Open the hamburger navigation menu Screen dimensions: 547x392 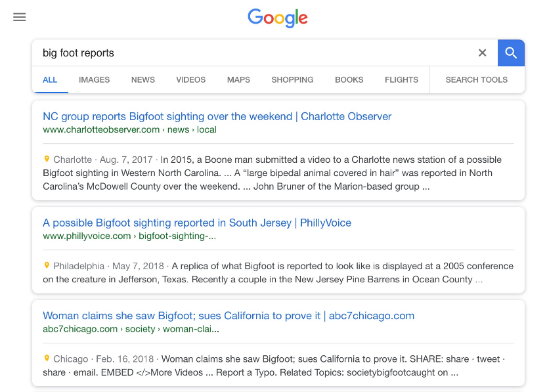pos(19,17)
